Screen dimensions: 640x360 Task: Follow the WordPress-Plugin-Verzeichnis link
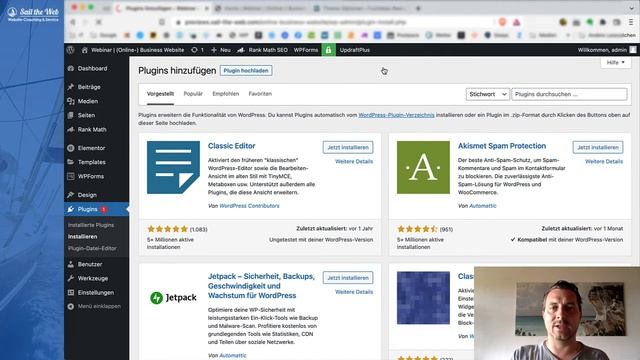(x=396, y=115)
